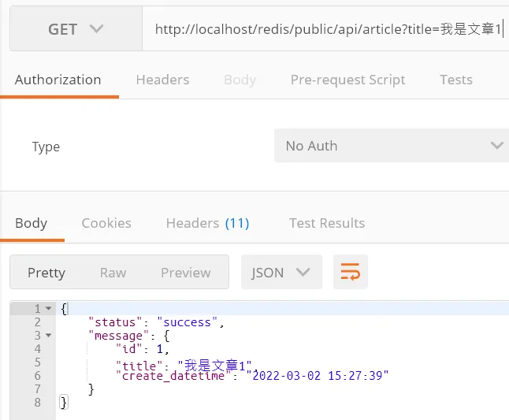Open the Test Results tab
This screenshot has height=420, width=509.
[x=327, y=223]
